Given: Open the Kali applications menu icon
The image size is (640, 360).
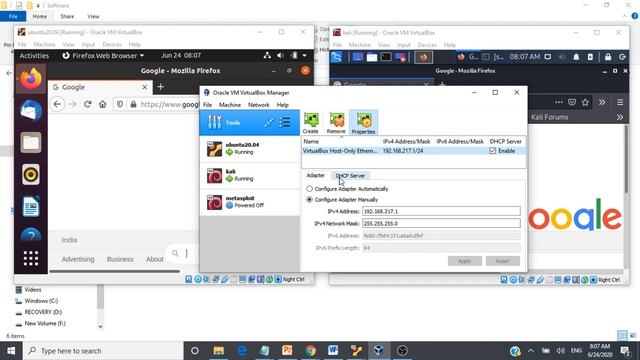Looking at the screenshot, I should click(x=336, y=57).
